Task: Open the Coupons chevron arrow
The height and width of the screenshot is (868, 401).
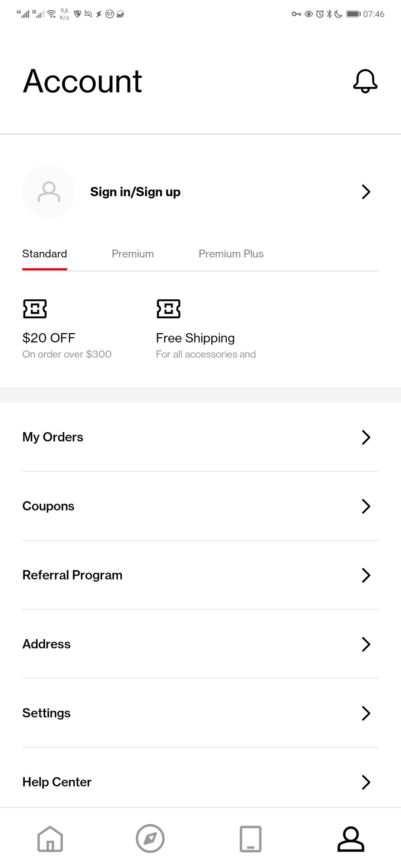Action: (366, 506)
